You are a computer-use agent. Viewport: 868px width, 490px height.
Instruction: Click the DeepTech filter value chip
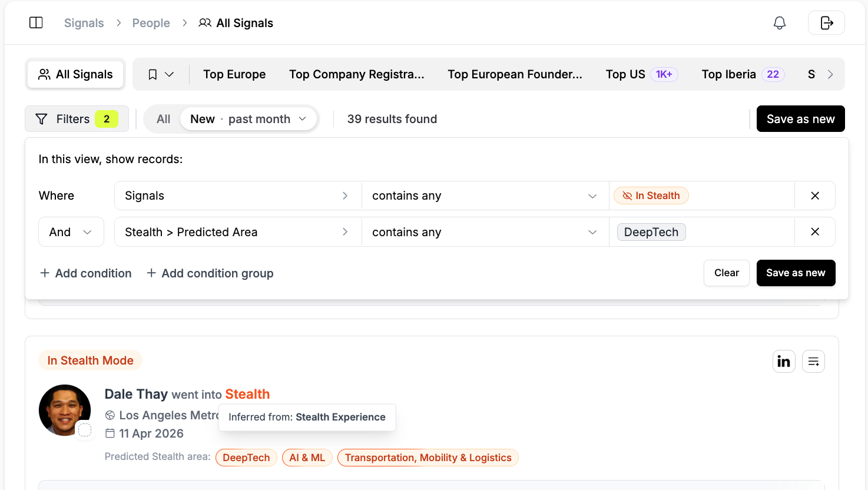coord(651,232)
